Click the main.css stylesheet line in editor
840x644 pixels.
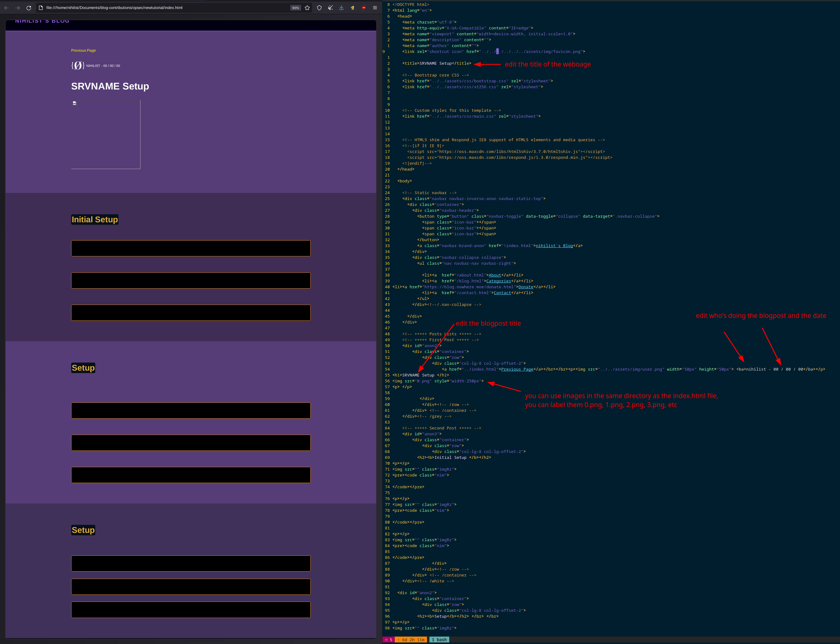472,116
